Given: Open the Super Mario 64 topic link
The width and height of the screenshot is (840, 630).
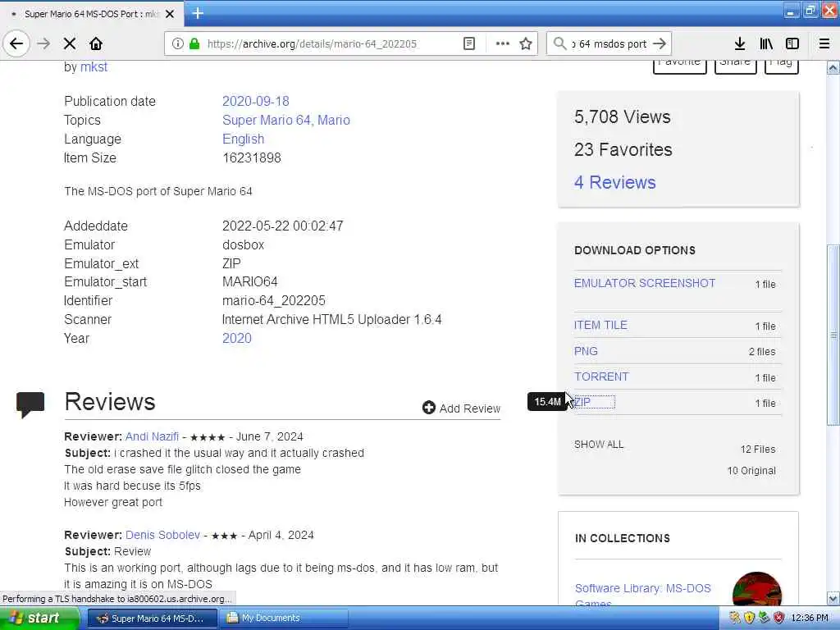Looking at the screenshot, I should 267,120.
